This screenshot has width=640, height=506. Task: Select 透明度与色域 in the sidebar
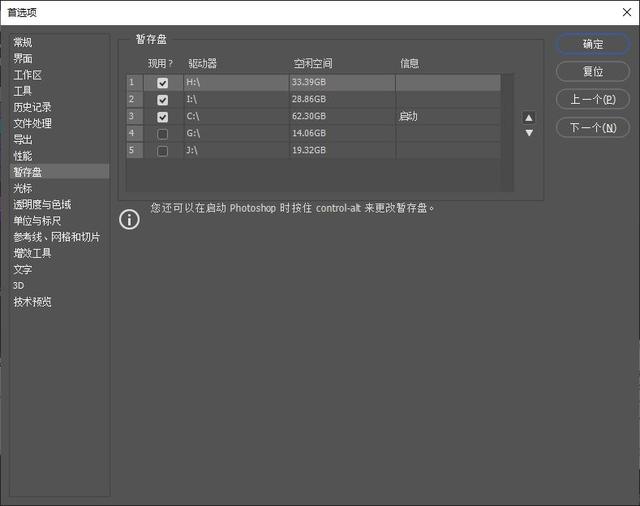click(42, 205)
